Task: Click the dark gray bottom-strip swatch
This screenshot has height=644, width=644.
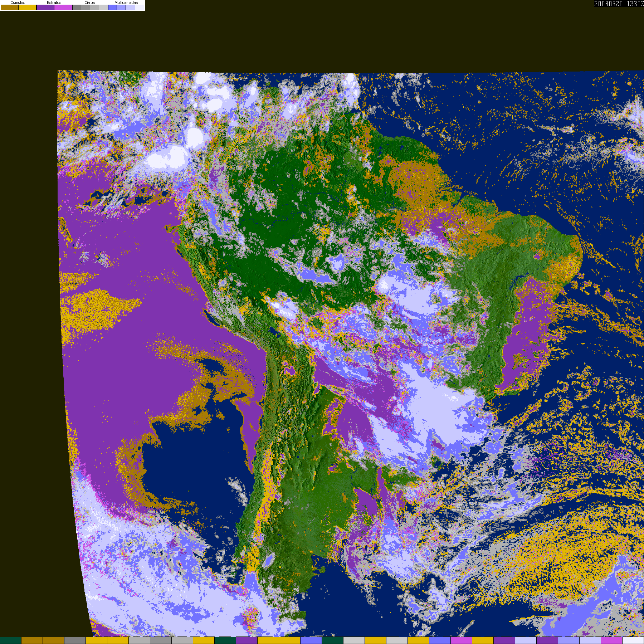Action: (x=75, y=640)
